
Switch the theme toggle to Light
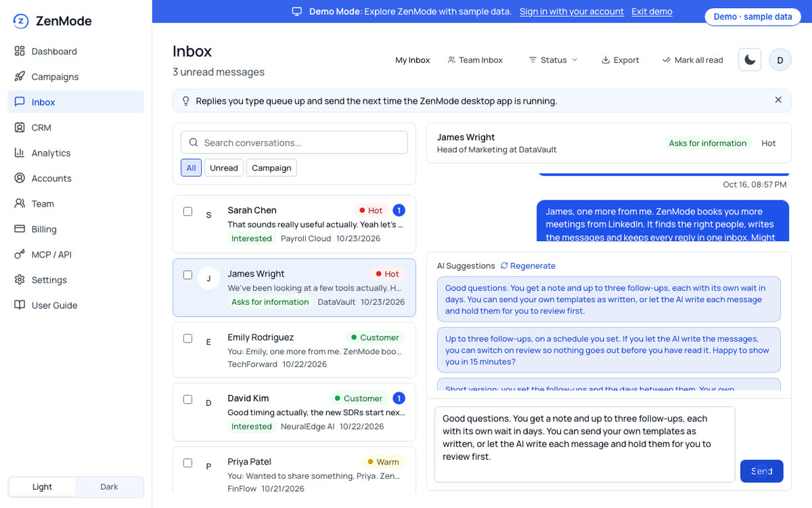(x=42, y=487)
